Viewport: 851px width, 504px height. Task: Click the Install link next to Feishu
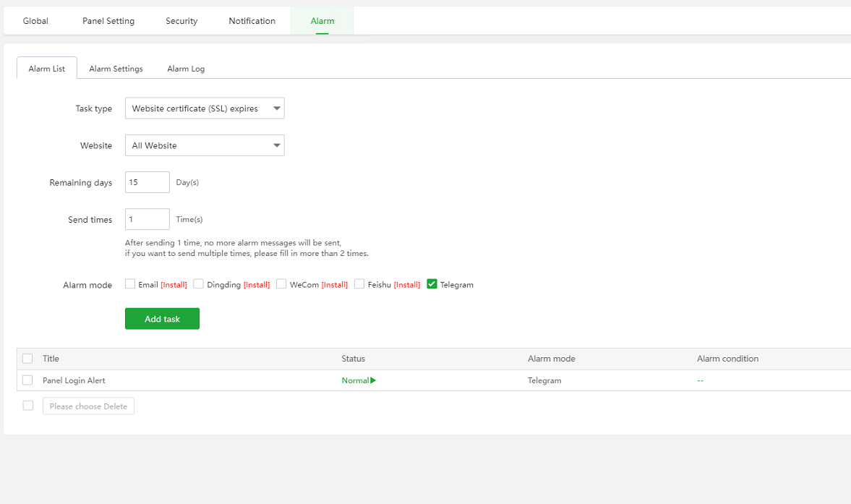point(407,285)
